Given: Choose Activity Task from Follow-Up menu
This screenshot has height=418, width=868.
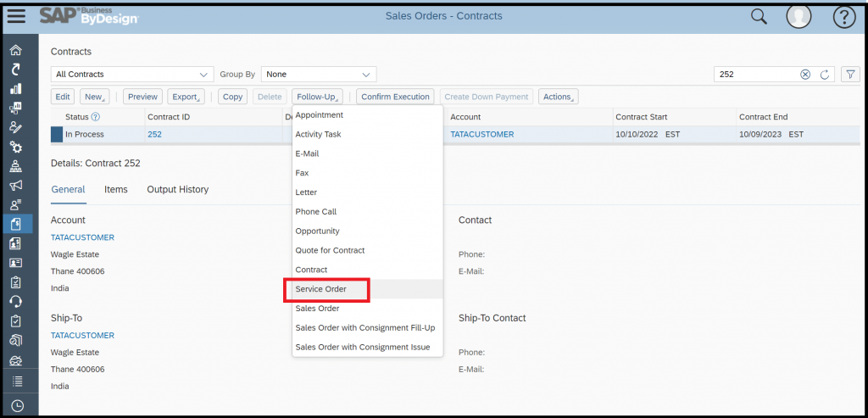Looking at the screenshot, I should pos(319,134).
